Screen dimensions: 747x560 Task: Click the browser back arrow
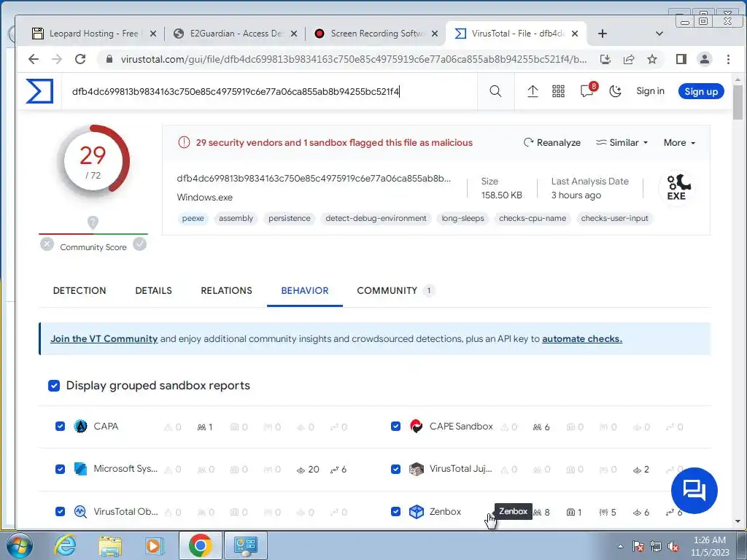[x=34, y=59]
